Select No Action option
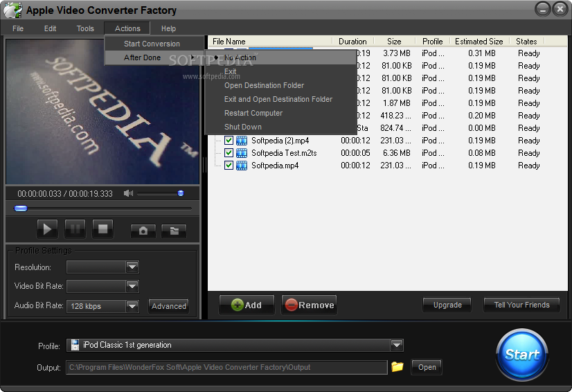The image size is (572, 392). (280, 57)
